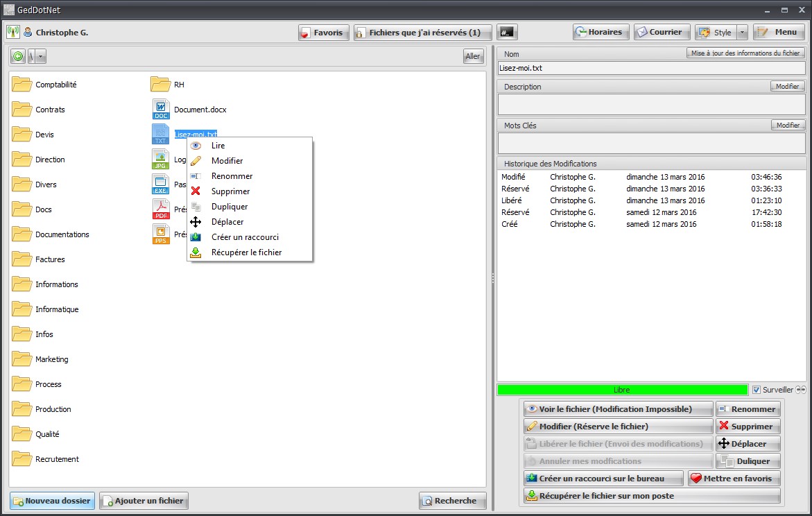Click the user avatar icon for Christophe G.
The height and width of the screenshot is (516, 812).
coord(28,32)
